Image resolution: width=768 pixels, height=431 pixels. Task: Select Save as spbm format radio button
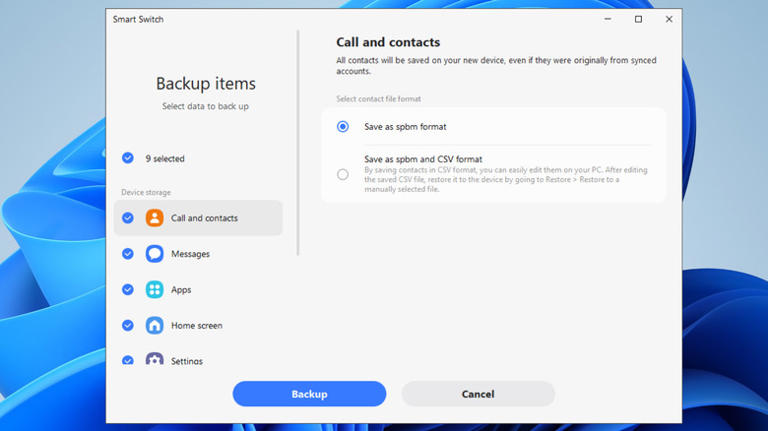(x=343, y=127)
